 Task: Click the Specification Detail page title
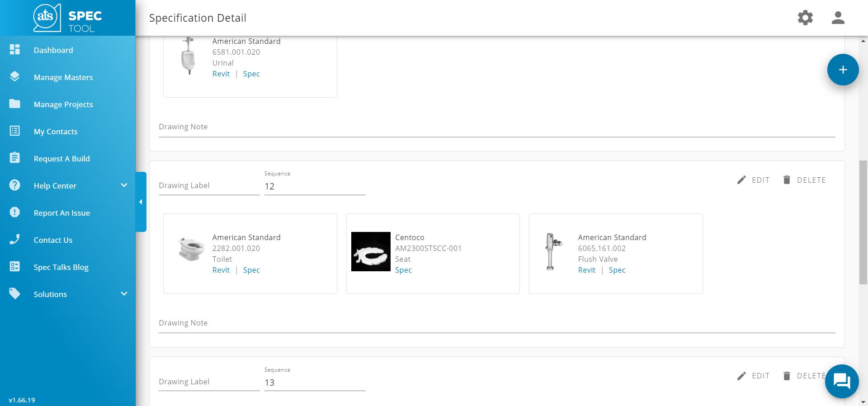(x=198, y=18)
